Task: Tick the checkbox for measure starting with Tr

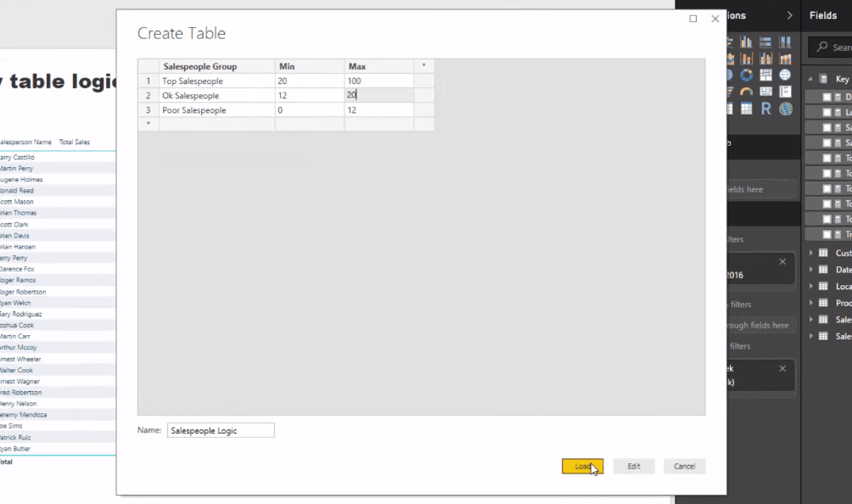Action: [x=827, y=234]
